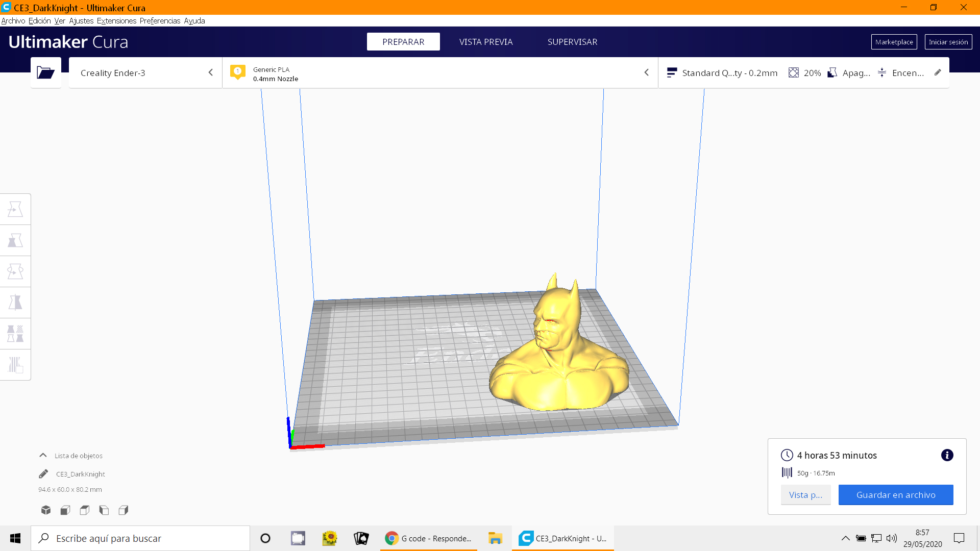Select the Support Blocker tool

[x=15, y=365]
